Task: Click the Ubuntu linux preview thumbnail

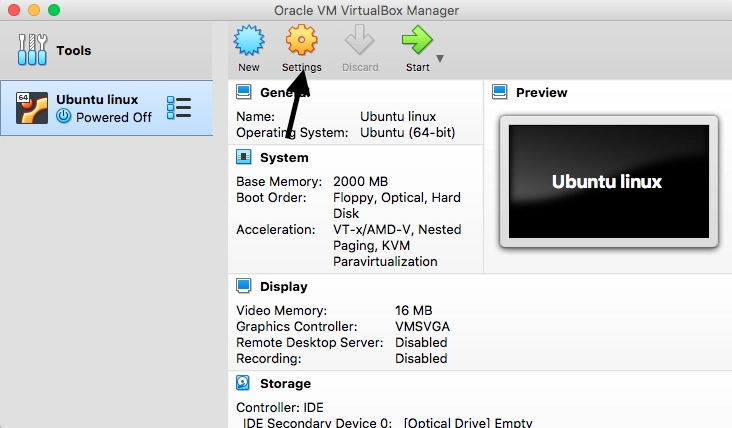Action: coord(607,182)
